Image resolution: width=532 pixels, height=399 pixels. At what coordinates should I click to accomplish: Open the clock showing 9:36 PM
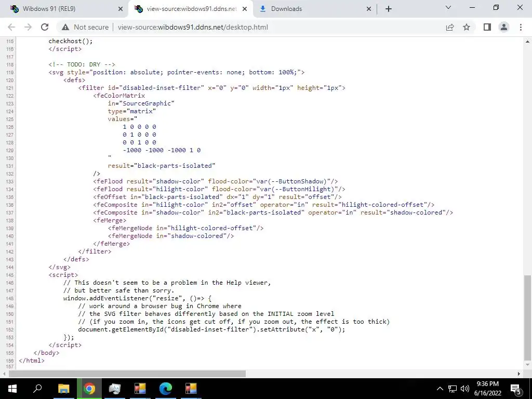(487, 389)
